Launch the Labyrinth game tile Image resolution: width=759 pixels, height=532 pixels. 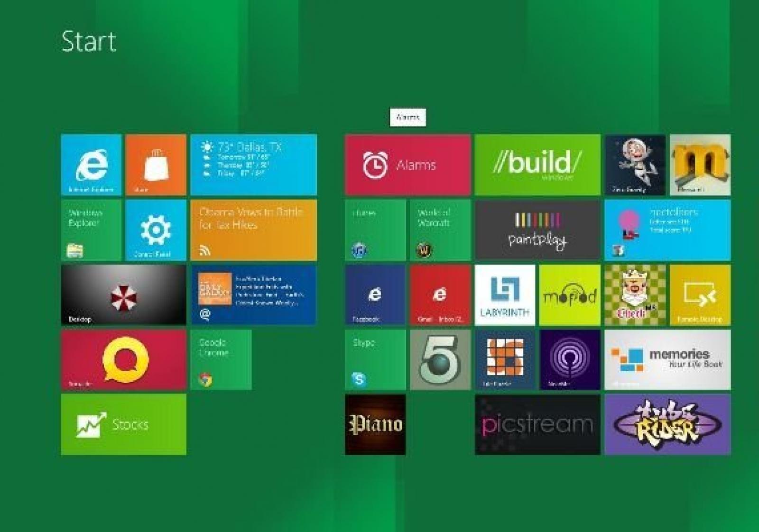505,295
